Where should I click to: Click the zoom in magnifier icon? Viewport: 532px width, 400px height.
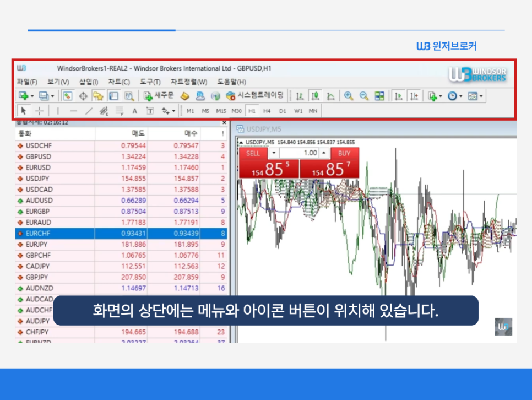[348, 96]
